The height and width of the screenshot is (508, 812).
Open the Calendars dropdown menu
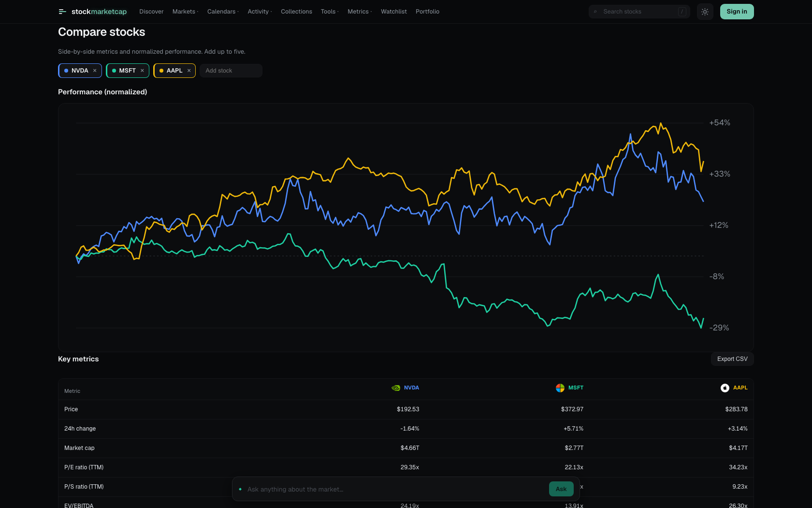coord(223,12)
